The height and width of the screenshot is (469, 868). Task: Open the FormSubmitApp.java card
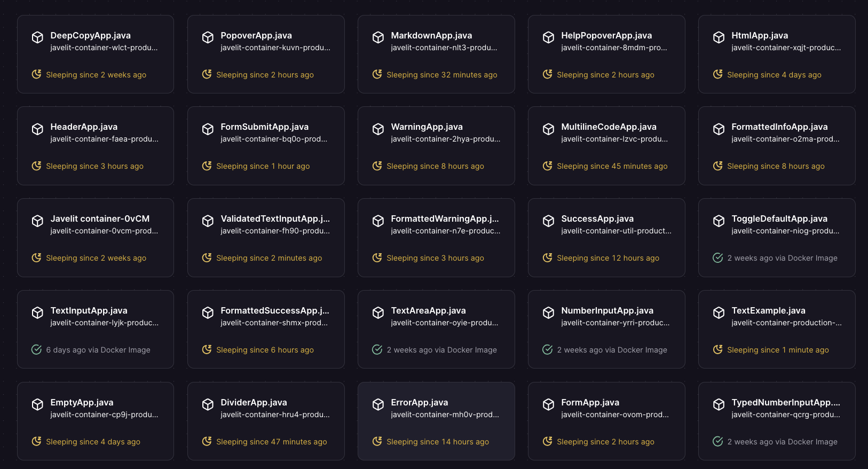pos(265,145)
